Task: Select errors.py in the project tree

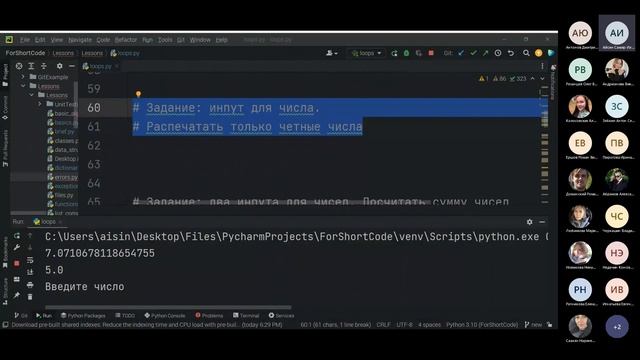Action: pos(62,177)
